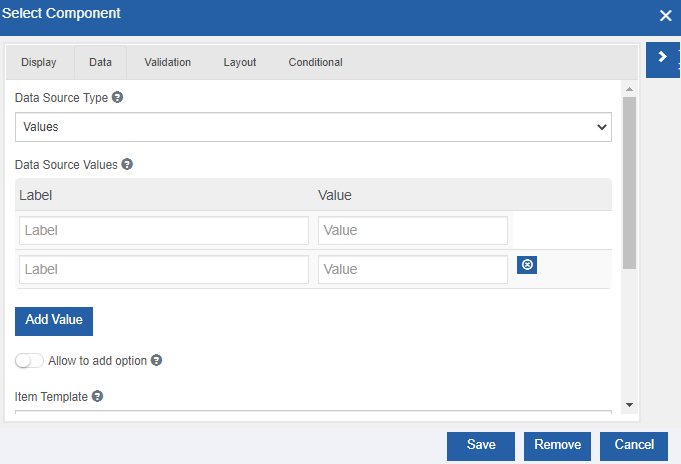Click the Value column header
The image size is (681, 464).
click(x=335, y=195)
